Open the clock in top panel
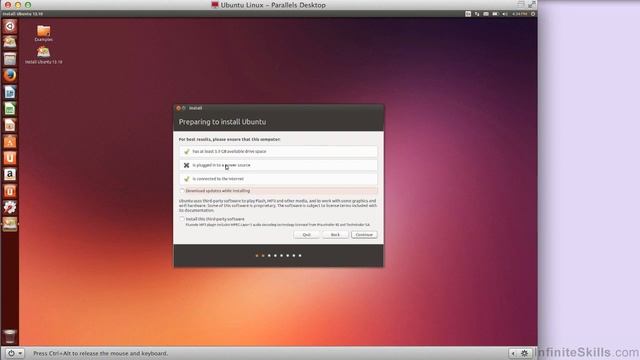This screenshot has width=640, height=360. [x=519, y=14]
